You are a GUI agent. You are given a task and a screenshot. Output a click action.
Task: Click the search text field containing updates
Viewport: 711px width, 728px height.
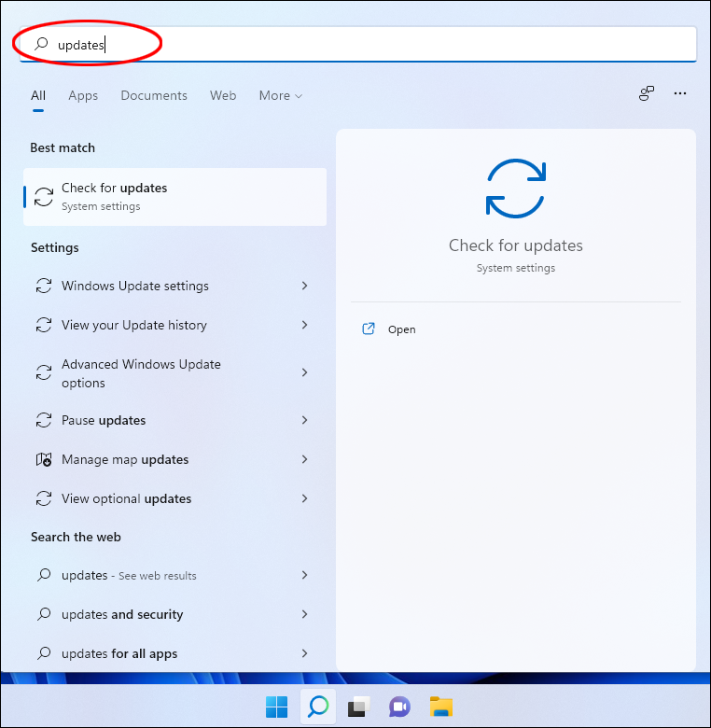(x=357, y=45)
